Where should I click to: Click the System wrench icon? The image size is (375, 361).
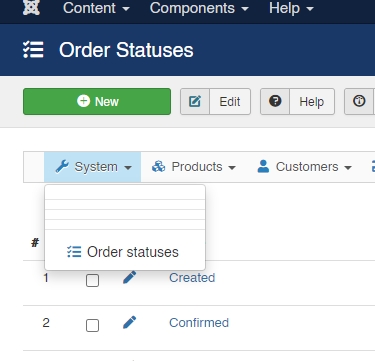(62, 166)
